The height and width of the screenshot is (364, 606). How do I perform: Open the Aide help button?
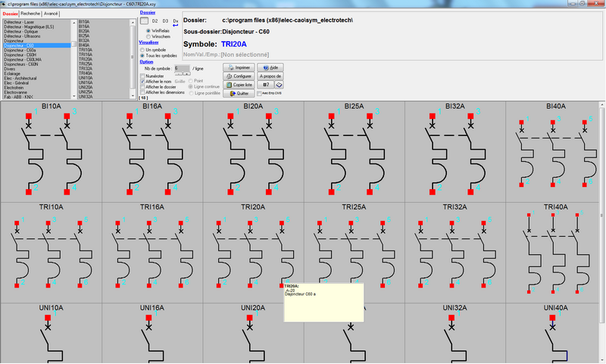270,67
